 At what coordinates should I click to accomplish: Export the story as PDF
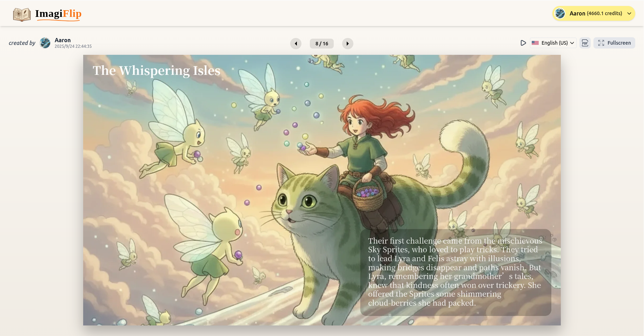(x=585, y=43)
